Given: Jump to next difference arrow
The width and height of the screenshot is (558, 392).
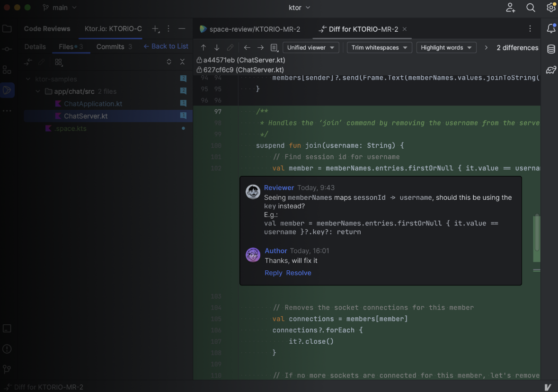Looking at the screenshot, I should click(x=217, y=48).
